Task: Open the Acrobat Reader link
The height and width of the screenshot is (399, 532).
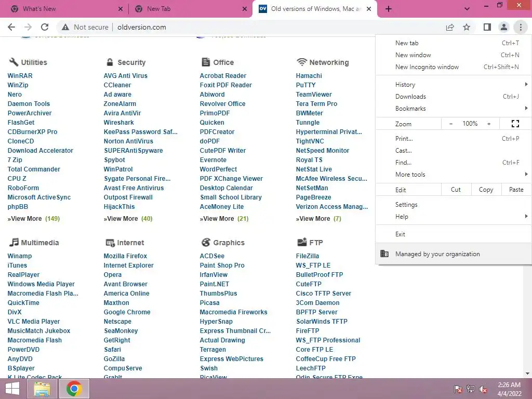Action: [223, 76]
